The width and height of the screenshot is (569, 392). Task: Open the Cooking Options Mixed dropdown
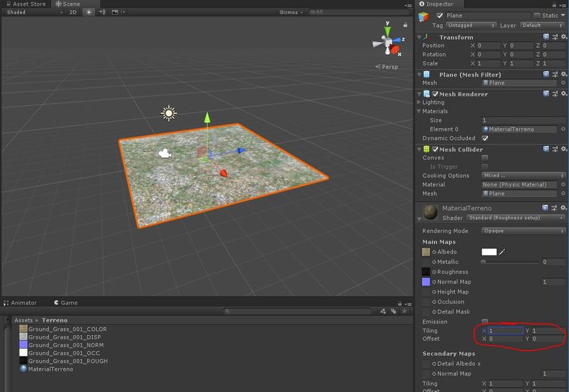pos(523,175)
